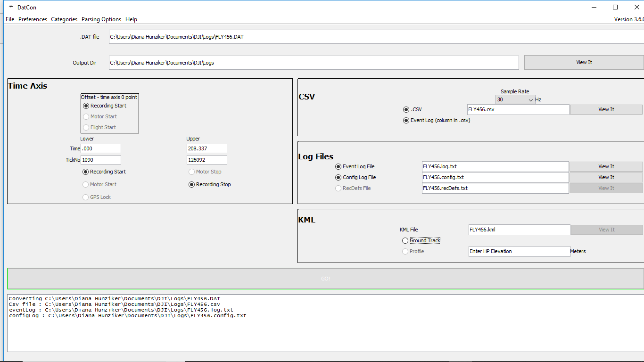This screenshot has width=644, height=362.
Task: Click the GO! button
Action: coord(326,279)
